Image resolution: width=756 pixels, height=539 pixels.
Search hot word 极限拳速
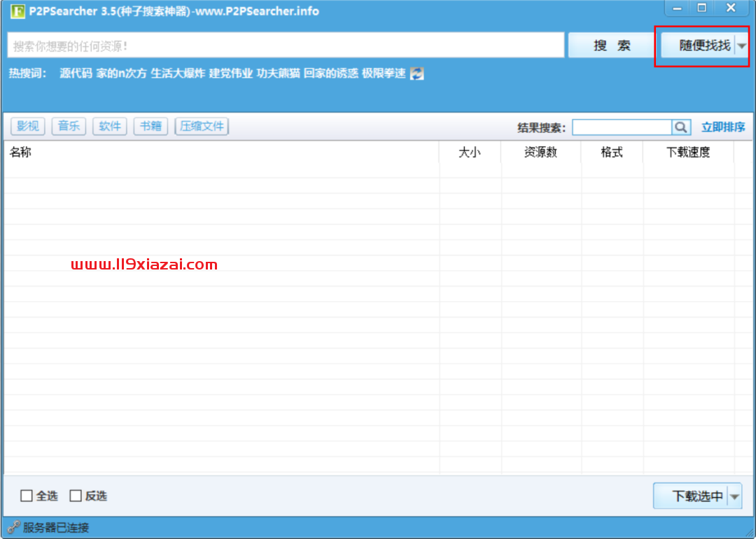384,73
